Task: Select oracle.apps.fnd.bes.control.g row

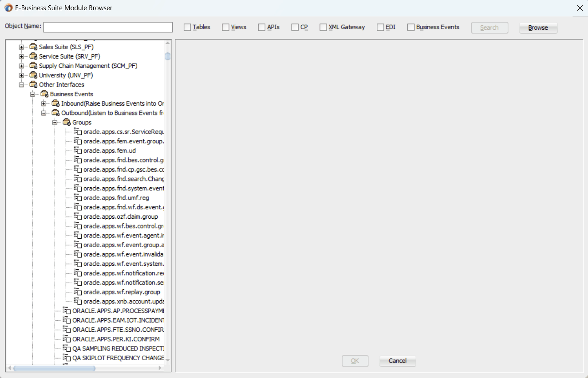Action: 119,160
